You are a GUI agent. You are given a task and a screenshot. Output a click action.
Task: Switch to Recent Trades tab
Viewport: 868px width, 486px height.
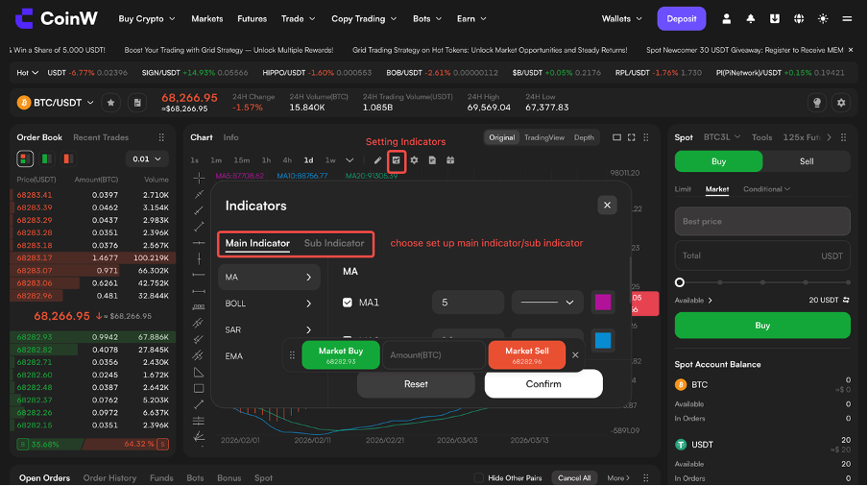[x=101, y=137]
